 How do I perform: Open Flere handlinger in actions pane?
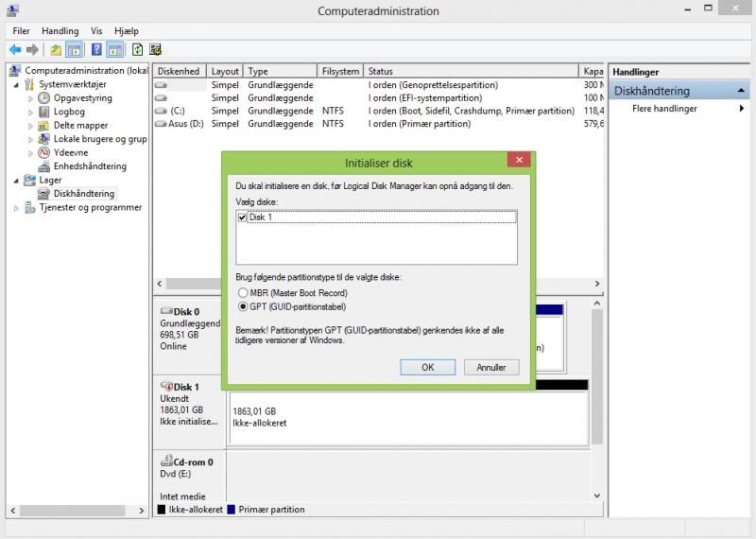tap(664, 109)
